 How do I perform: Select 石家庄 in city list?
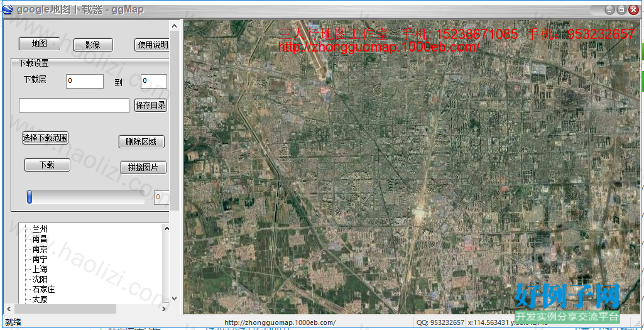(x=43, y=289)
